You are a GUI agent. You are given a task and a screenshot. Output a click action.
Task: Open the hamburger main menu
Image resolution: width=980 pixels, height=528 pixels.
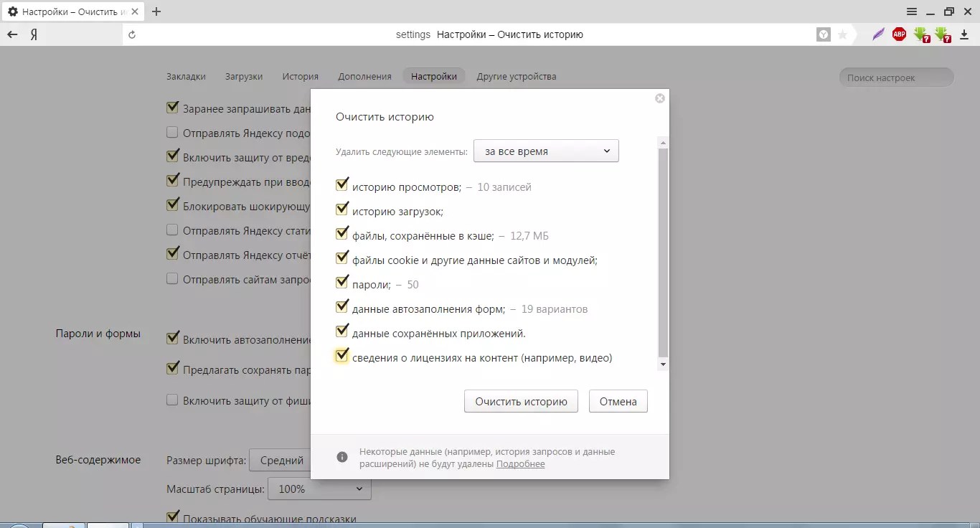coord(912,11)
